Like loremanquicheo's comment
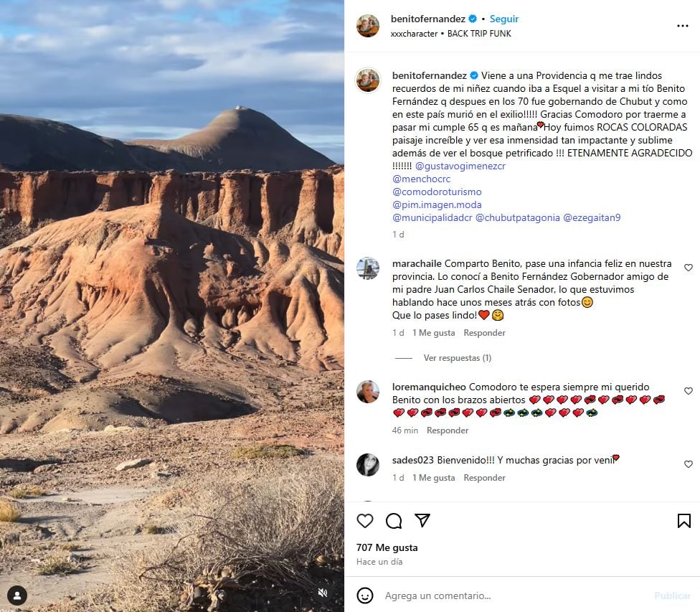Image resolution: width=700 pixels, height=612 pixels. coord(689,391)
